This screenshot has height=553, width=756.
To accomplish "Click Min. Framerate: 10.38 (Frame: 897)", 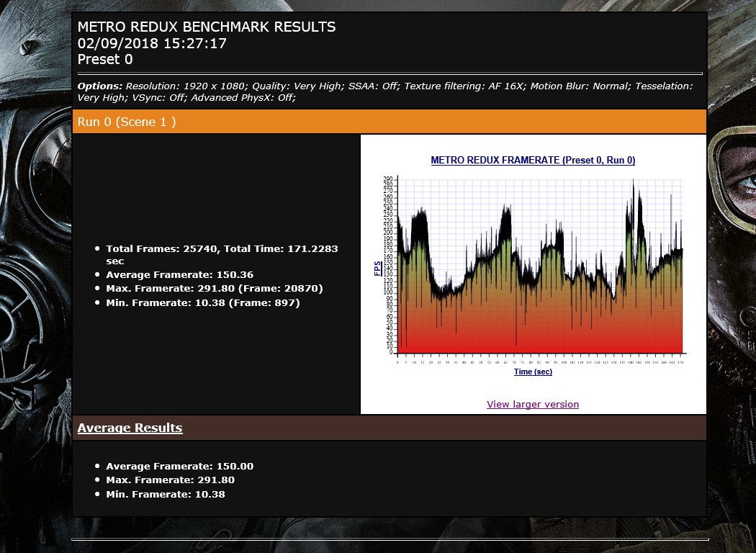I will (203, 302).
